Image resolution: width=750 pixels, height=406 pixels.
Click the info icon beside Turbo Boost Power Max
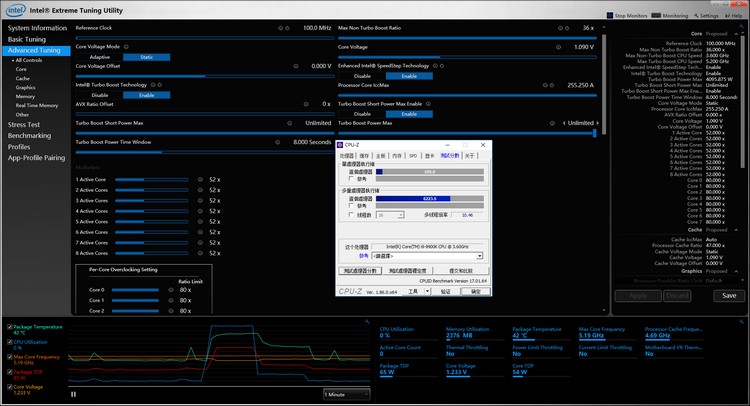pos(552,123)
